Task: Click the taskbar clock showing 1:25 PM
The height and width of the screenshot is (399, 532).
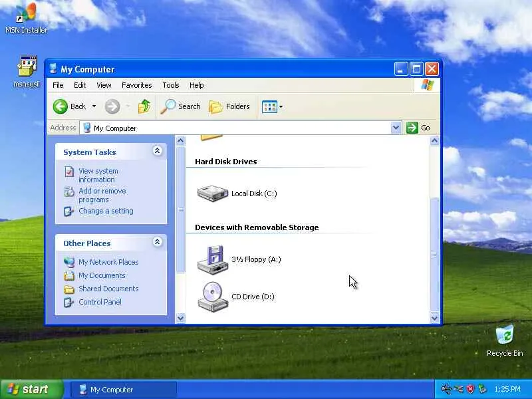Action: click(507, 389)
